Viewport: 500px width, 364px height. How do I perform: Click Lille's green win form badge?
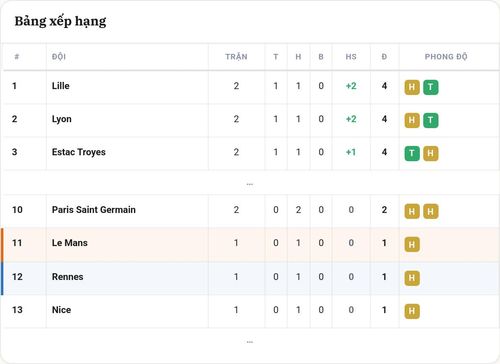click(431, 87)
